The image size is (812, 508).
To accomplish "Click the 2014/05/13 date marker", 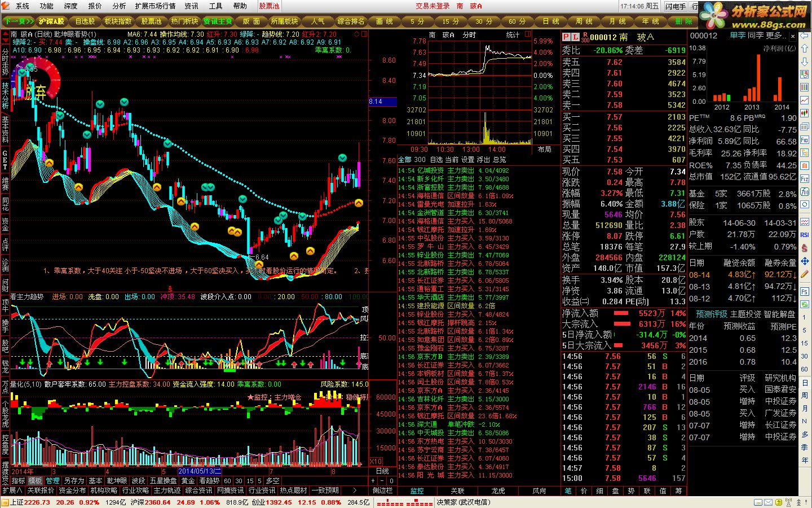I will [x=200, y=471].
